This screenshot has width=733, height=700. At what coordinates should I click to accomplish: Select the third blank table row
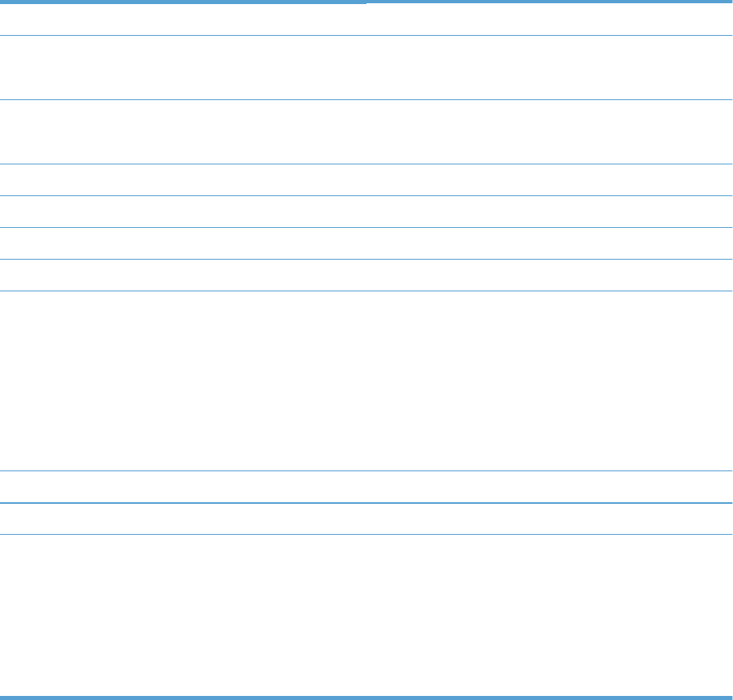click(x=366, y=132)
